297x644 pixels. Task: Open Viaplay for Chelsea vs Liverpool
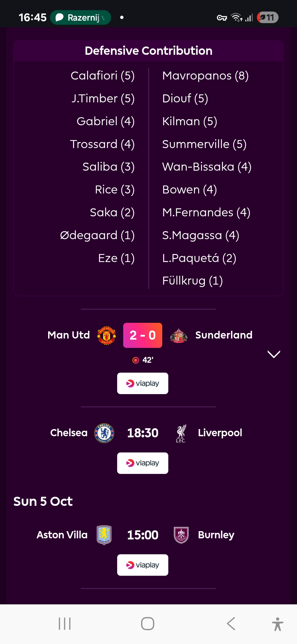(142, 463)
